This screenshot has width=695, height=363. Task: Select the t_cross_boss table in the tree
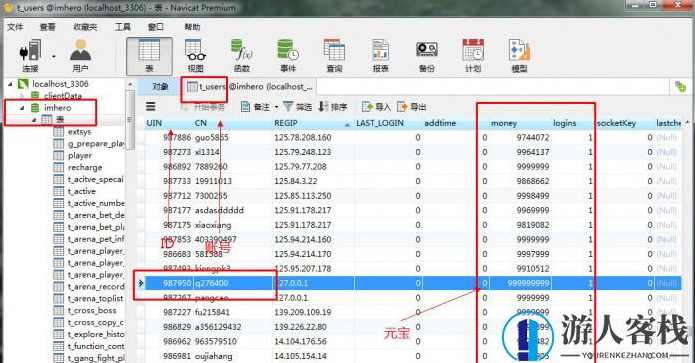[x=92, y=311]
